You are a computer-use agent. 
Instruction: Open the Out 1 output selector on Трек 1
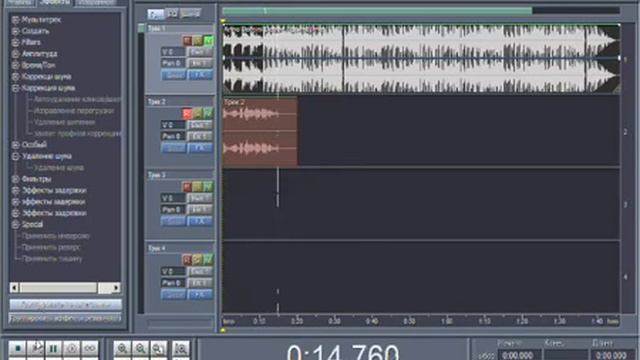pos(200,52)
